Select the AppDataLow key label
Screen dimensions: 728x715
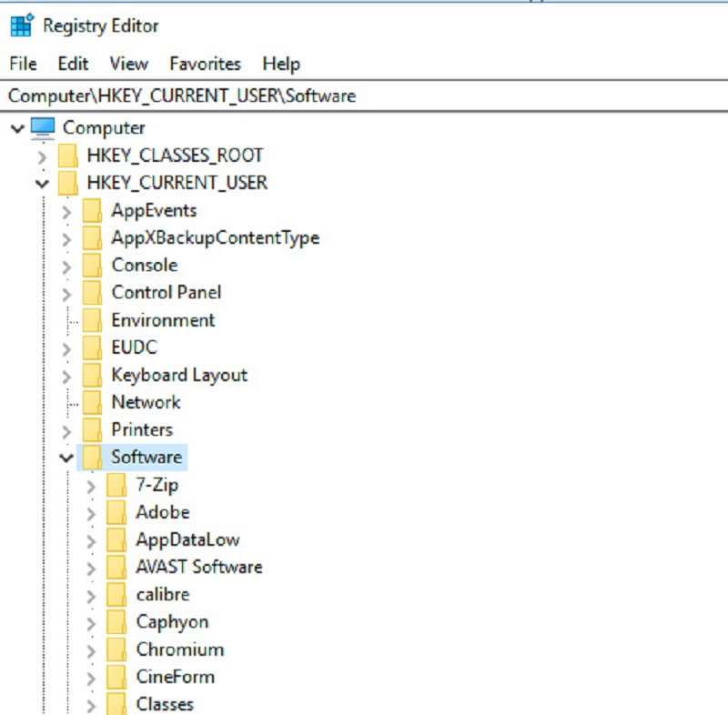click(187, 540)
